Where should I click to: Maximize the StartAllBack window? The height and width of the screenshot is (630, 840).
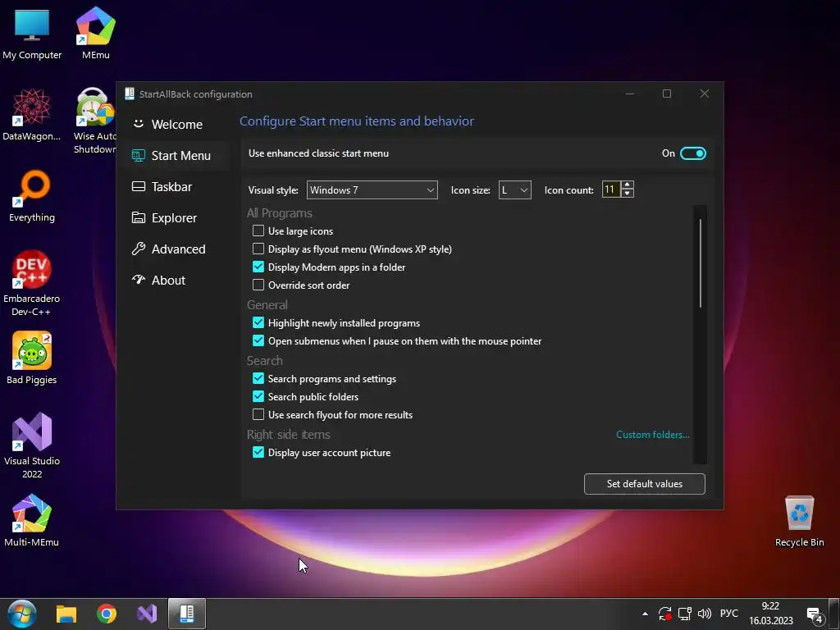click(x=667, y=94)
